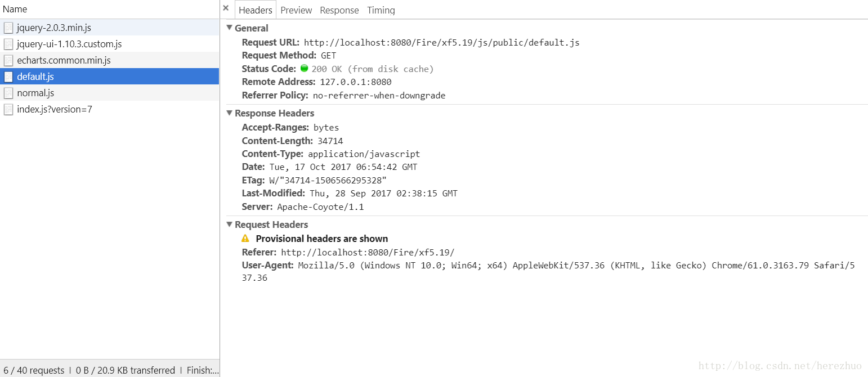Screen dimensions: 868x377
Task: Open the Timing tab
Action: point(381,10)
